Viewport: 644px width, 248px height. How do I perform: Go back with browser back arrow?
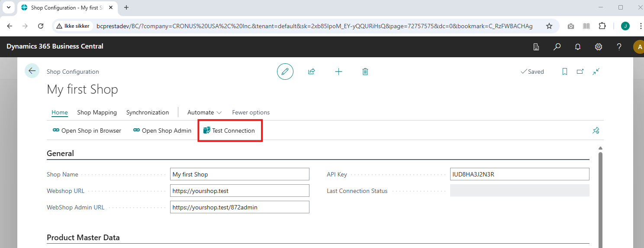click(10, 26)
